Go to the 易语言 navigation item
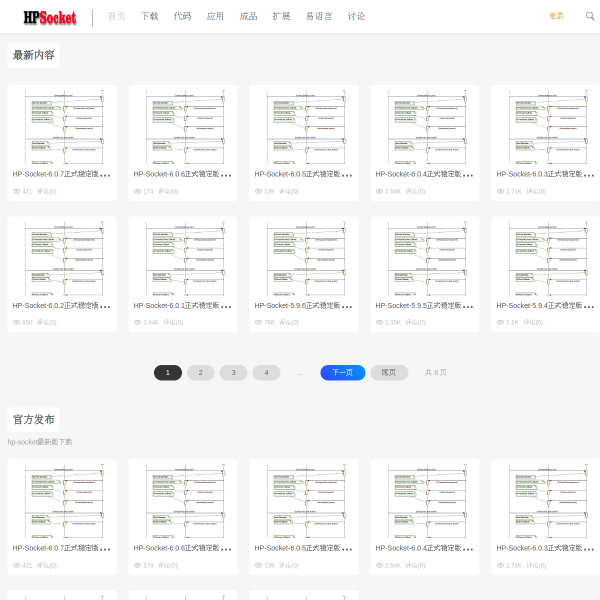 [x=319, y=16]
